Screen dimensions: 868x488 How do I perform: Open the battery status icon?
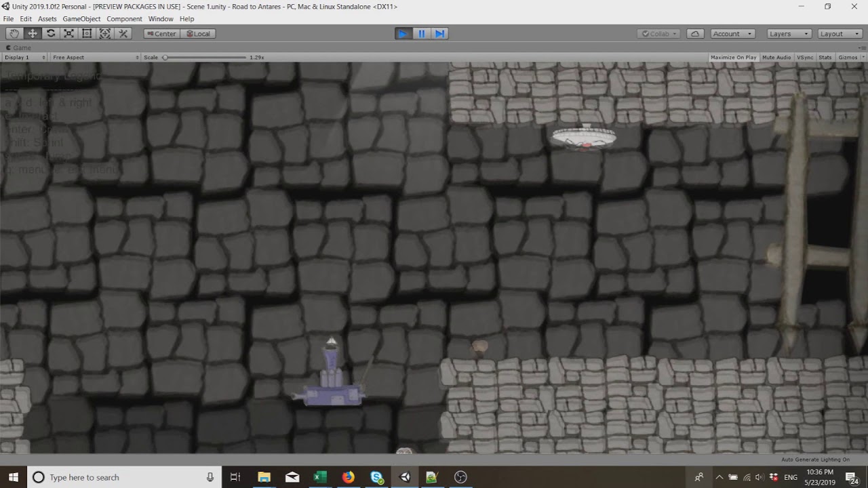pyautogui.click(x=733, y=477)
